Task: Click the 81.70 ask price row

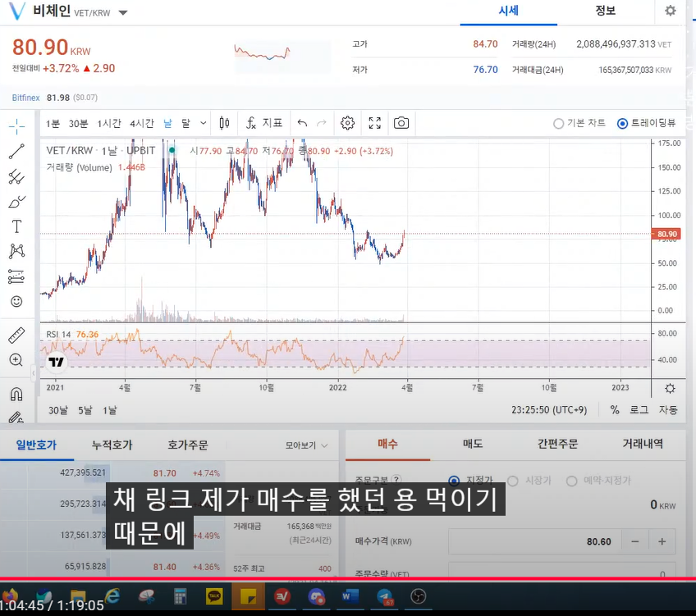Action: pos(112,473)
